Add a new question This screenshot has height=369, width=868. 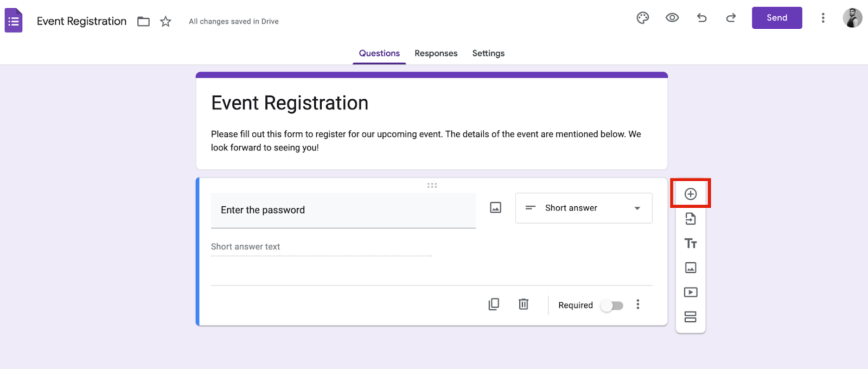[x=691, y=194]
